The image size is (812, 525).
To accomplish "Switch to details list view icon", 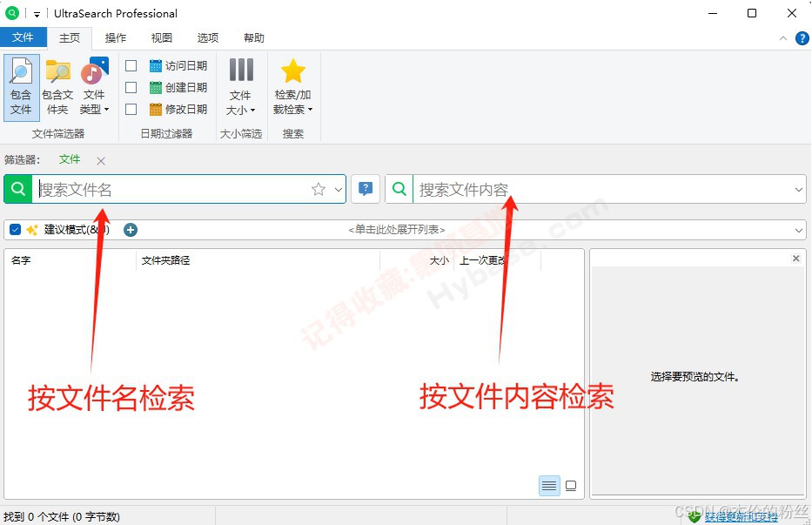I will coord(549,486).
